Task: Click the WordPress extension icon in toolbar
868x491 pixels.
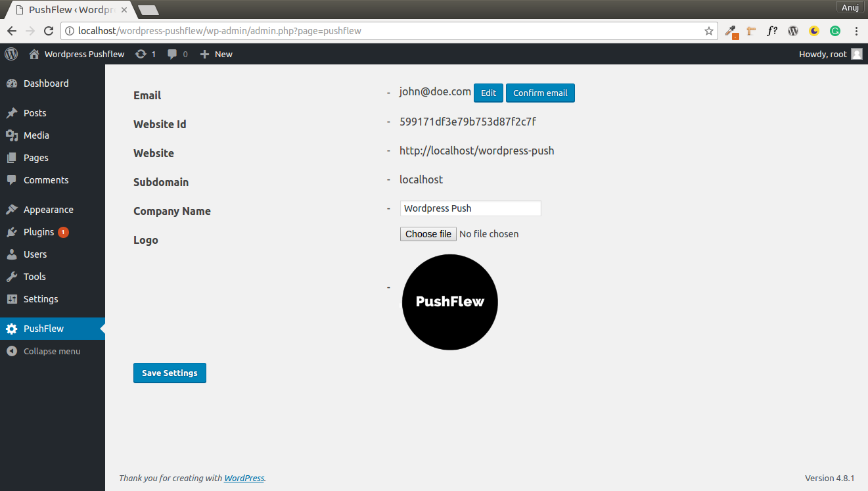Action: 793,31
